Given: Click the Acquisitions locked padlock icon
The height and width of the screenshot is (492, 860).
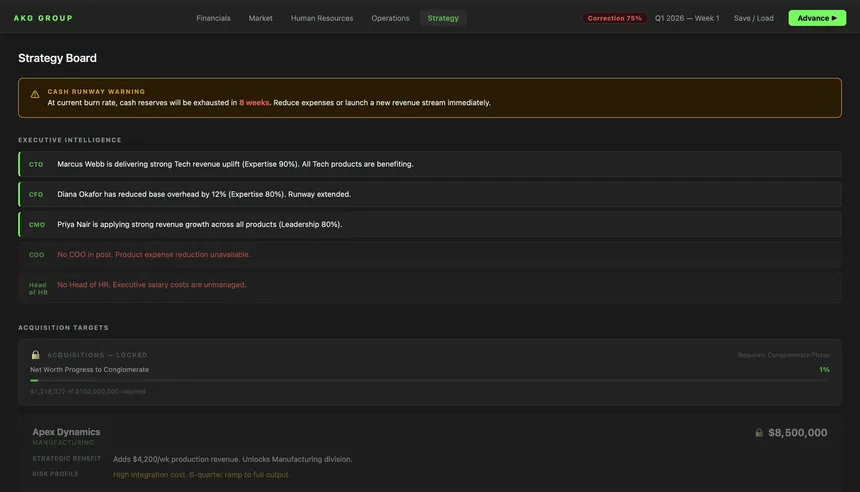Looking at the screenshot, I should pyautogui.click(x=36, y=354).
